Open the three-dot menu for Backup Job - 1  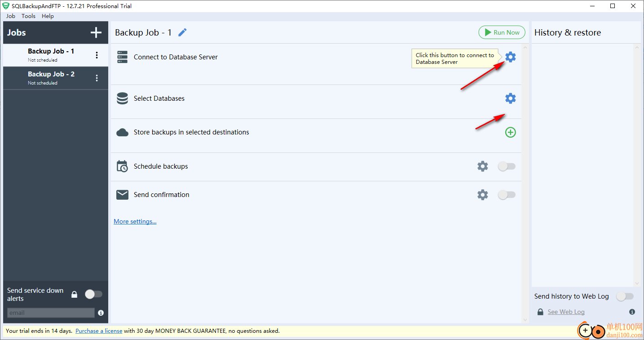[x=97, y=55]
